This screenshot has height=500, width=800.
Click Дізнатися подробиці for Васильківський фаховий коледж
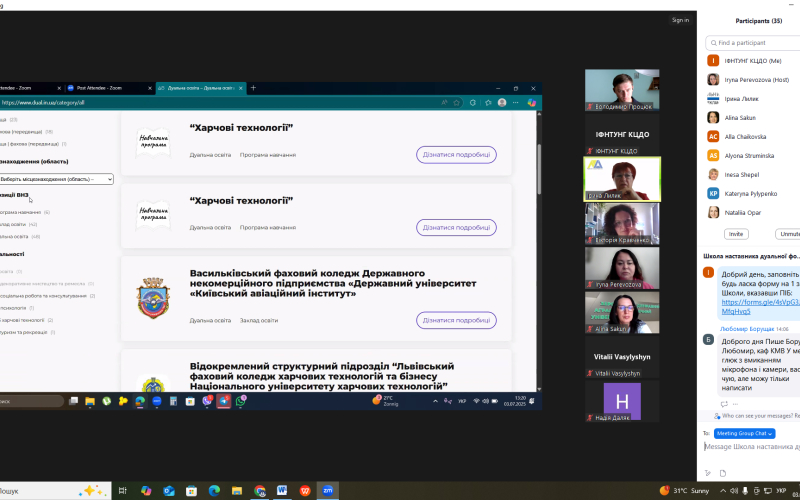pyautogui.click(x=456, y=320)
